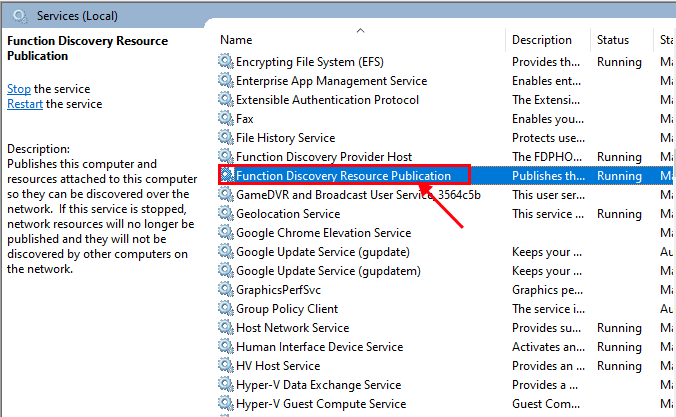Select the Function Discovery Resource Publication row
Image resolution: width=676 pixels, height=417 pixels.
pos(342,176)
